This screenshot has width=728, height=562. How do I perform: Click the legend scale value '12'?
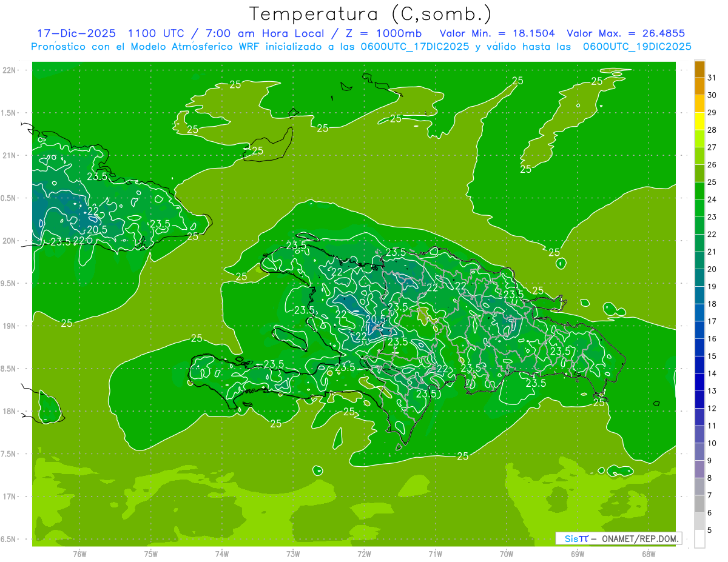712,409
